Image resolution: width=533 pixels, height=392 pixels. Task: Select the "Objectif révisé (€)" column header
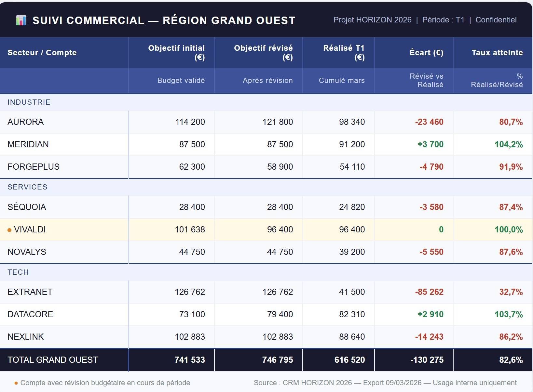[x=263, y=53]
